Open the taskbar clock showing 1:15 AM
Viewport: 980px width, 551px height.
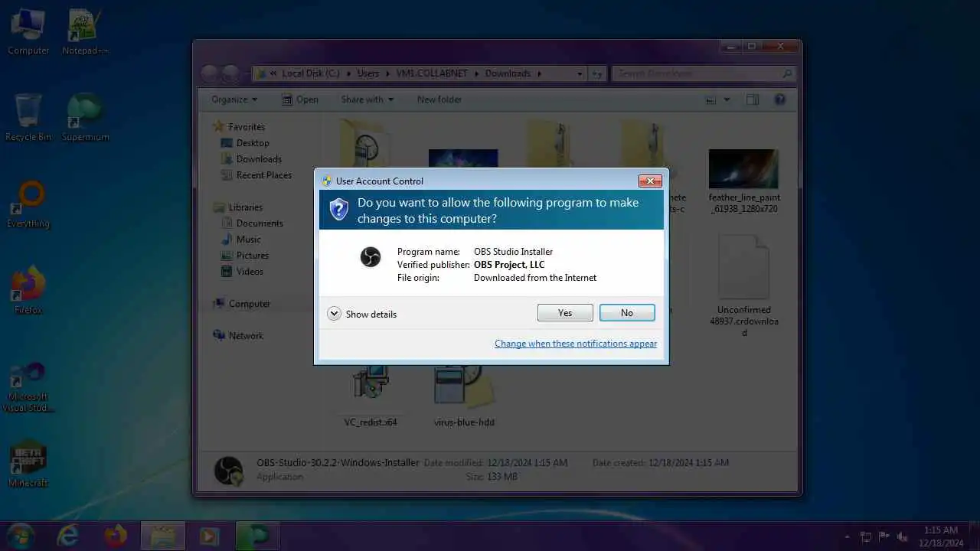pos(941,536)
